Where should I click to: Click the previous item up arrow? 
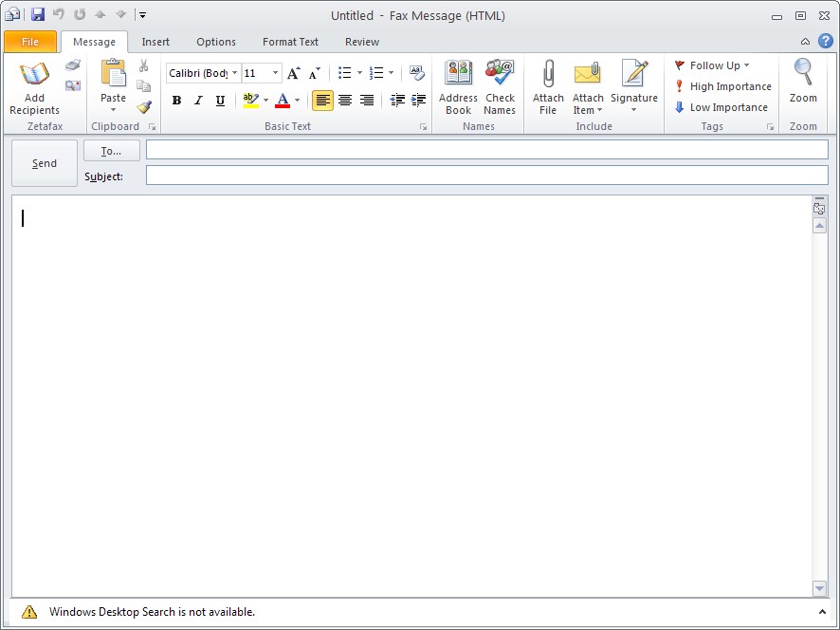tap(100, 14)
